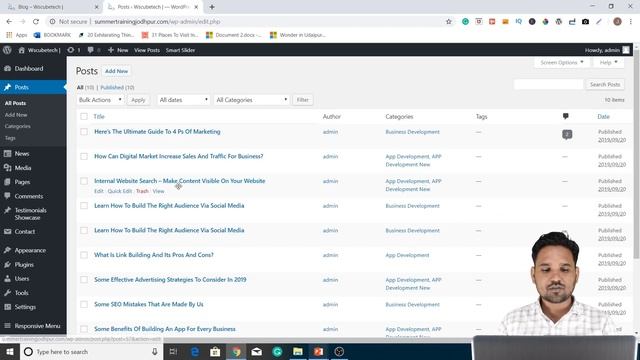Open Microsoft Store from the taskbar

pos(215,351)
